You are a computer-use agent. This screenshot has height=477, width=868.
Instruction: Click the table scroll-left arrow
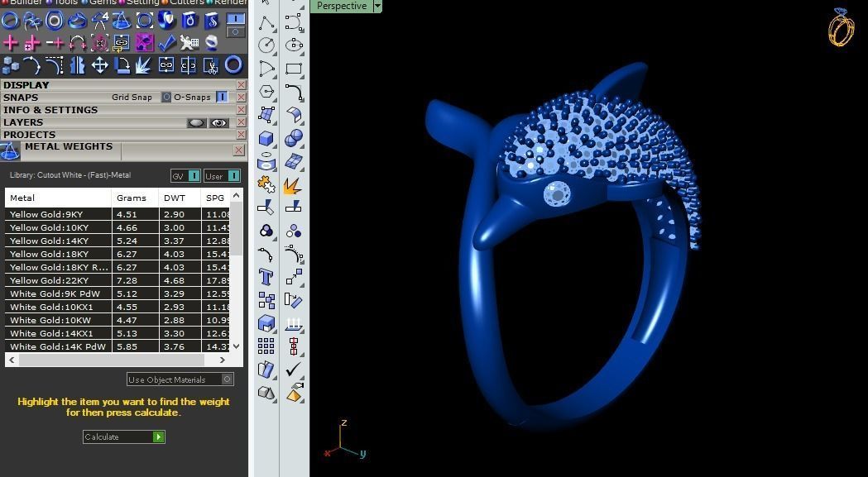(12, 360)
